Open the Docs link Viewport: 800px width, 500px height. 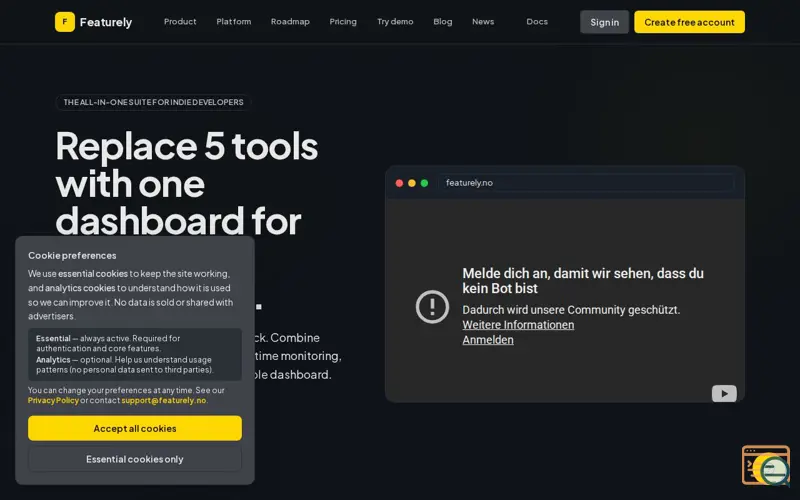pos(537,21)
